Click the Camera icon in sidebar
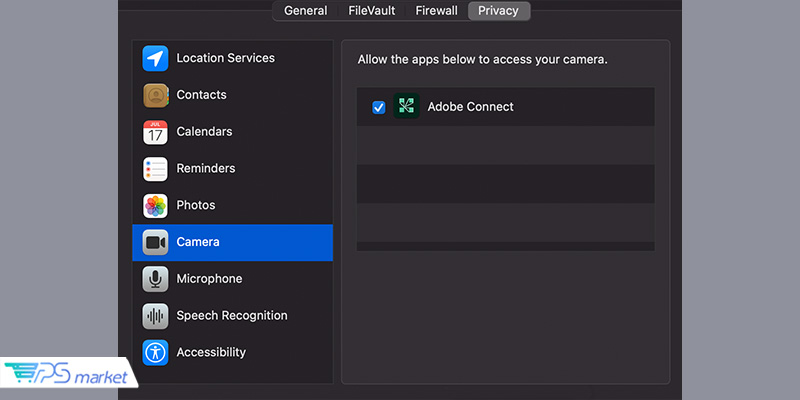800x400 pixels. click(x=155, y=242)
